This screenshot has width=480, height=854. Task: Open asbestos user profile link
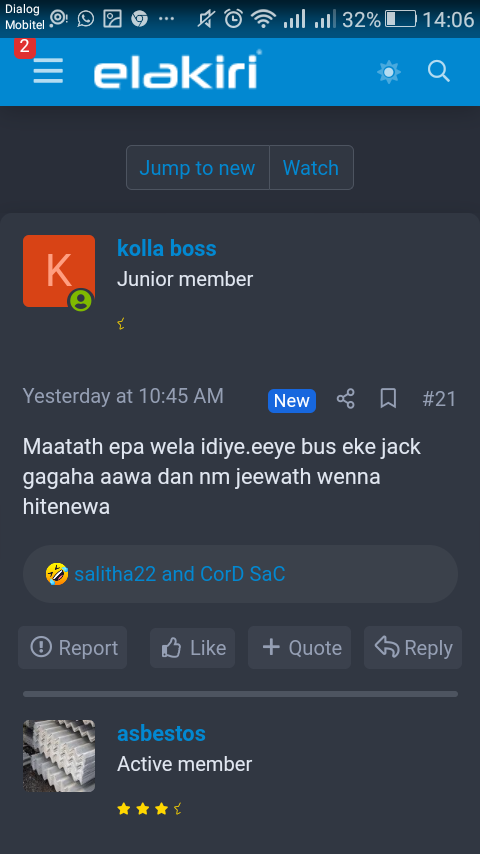(x=161, y=734)
